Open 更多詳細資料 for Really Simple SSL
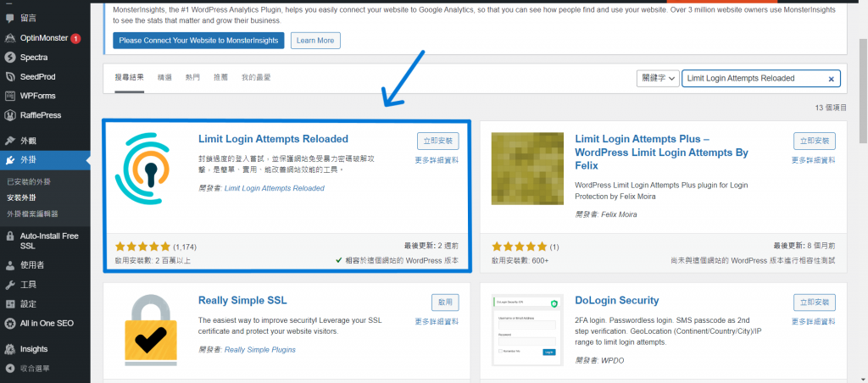Image resolution: width=868 pixels, height=383 pixels. coord(437,321)
